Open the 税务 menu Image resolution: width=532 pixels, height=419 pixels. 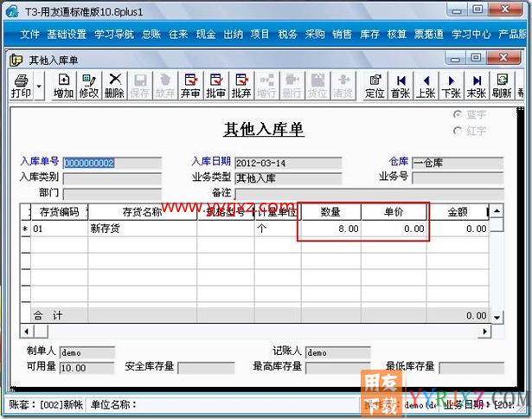(x=287, y=34)
